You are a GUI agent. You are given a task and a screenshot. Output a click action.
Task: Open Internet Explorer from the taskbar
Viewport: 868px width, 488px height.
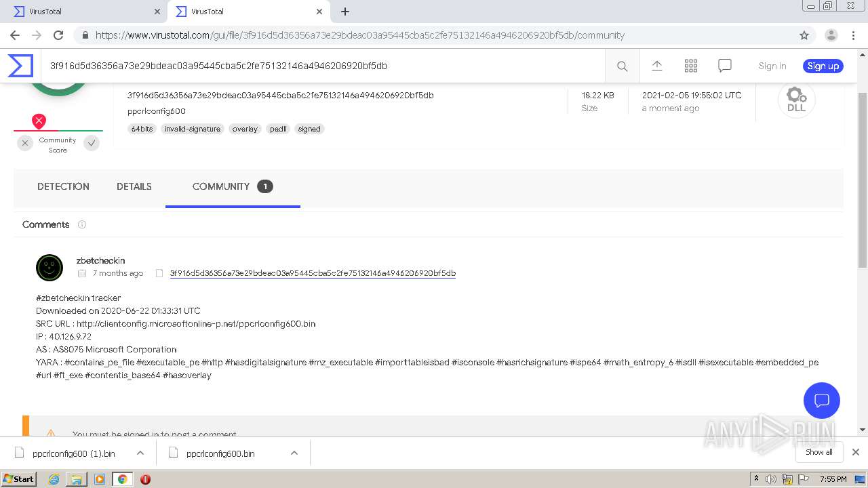click(54, 479)
